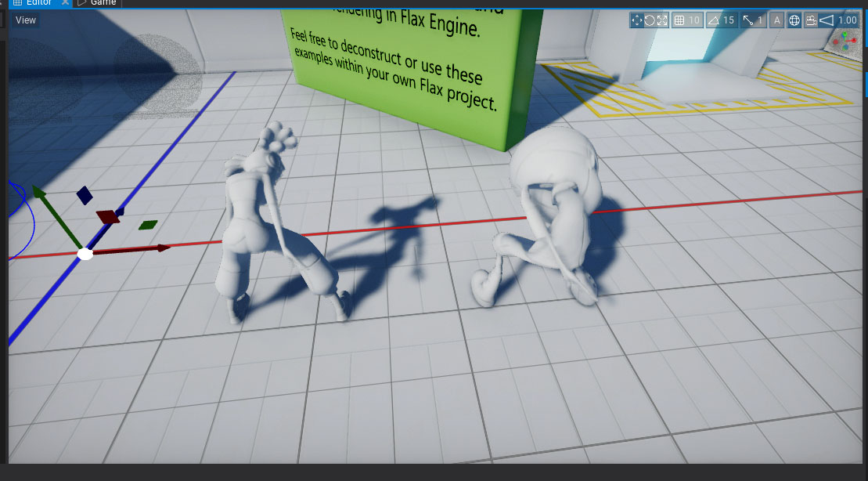Open scale snap value 1 dropdown
This screenshot has width=868, height=481.
(760, 20)
